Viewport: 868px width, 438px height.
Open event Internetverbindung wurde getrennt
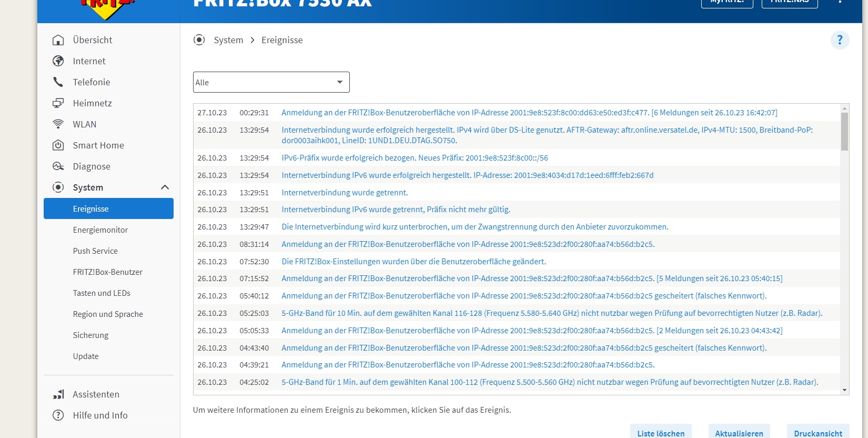click(345, 193)
